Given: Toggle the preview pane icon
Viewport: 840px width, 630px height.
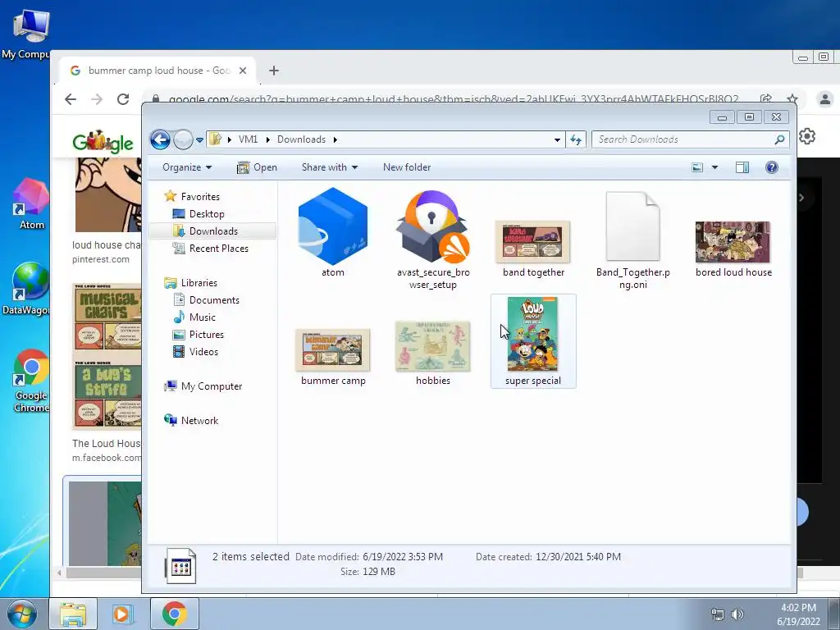Looking at the screenshot, I should tap(742, 167).
